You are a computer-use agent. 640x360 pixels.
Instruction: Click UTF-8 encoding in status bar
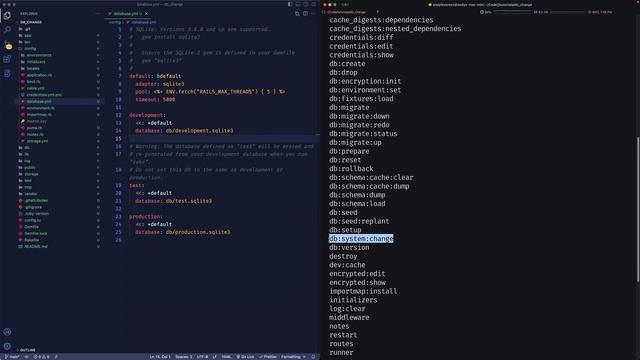point(202,357)
